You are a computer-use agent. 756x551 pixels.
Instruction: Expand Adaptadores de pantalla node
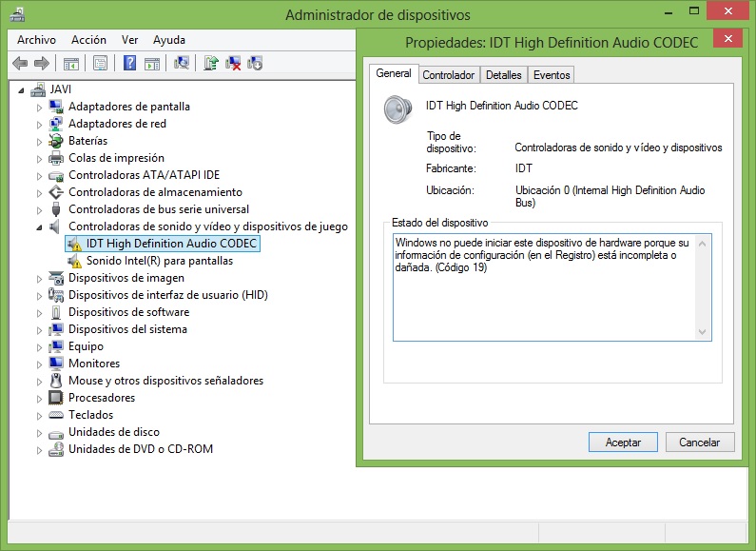[x=40, y=108]
